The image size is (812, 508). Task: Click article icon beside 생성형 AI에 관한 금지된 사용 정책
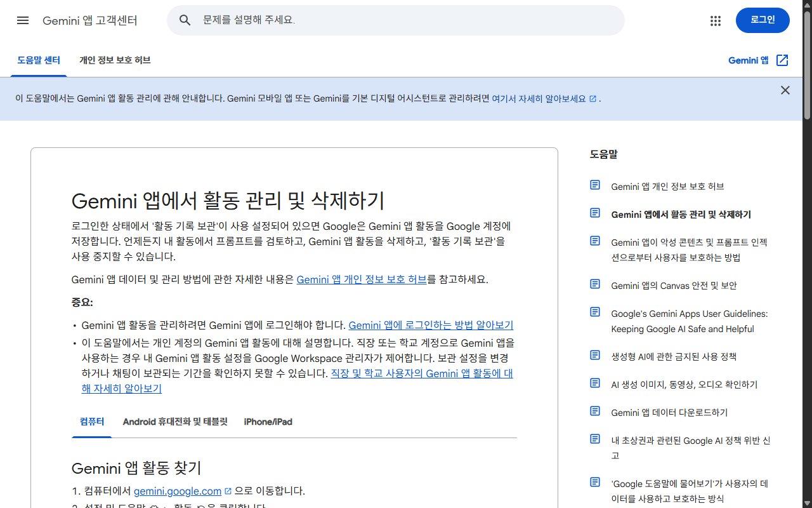595,355
